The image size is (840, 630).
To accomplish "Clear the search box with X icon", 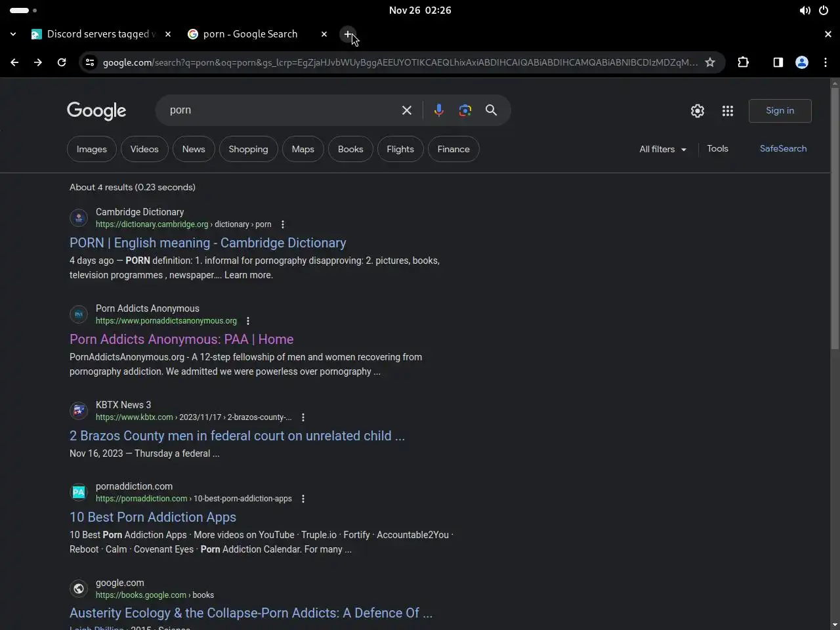I will (407, 110).
